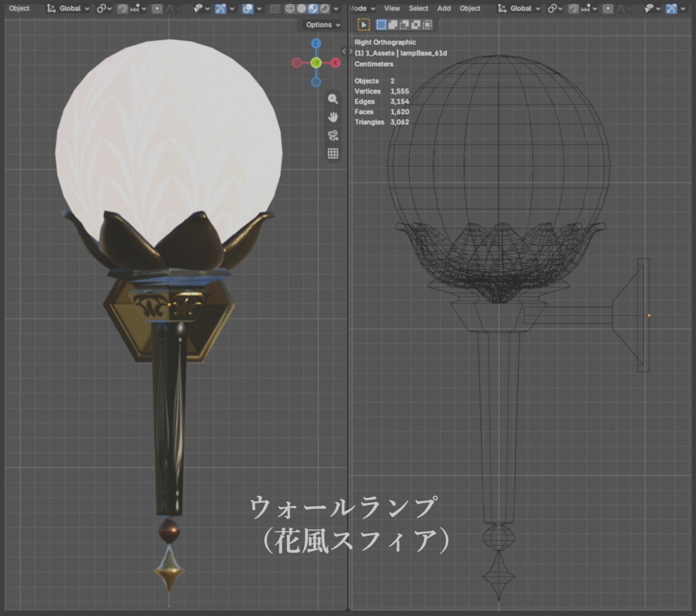Toggle snapping magnet in left viewport
696x616 pixels.
pyautogui.click(x=122, y=8)
